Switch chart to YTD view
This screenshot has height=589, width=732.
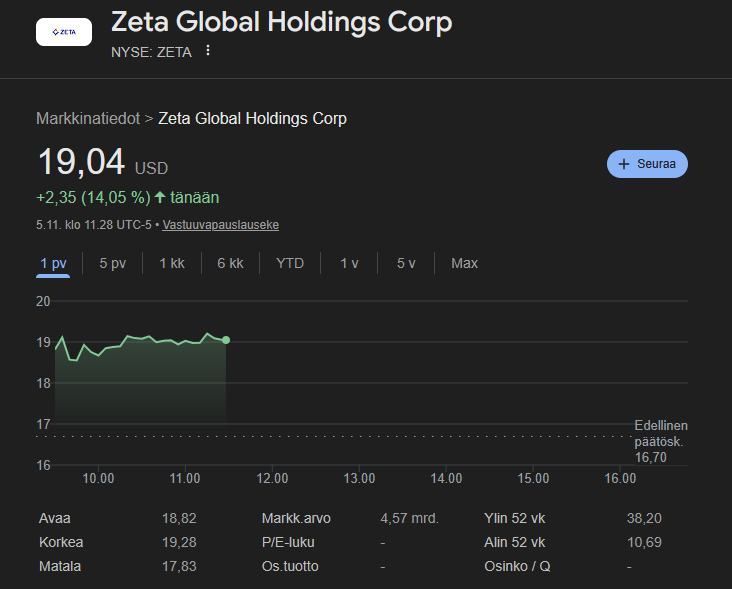click(x=290, y=263)
